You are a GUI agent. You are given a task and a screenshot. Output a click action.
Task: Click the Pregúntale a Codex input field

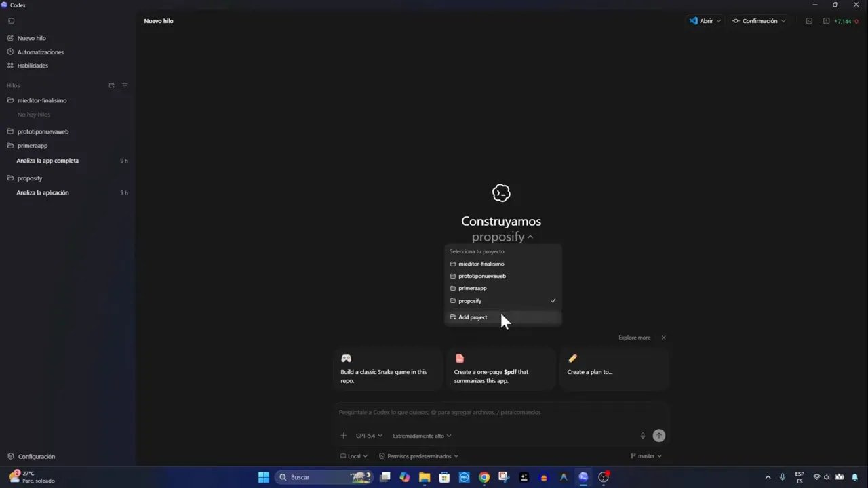click(x=475, y=412)
